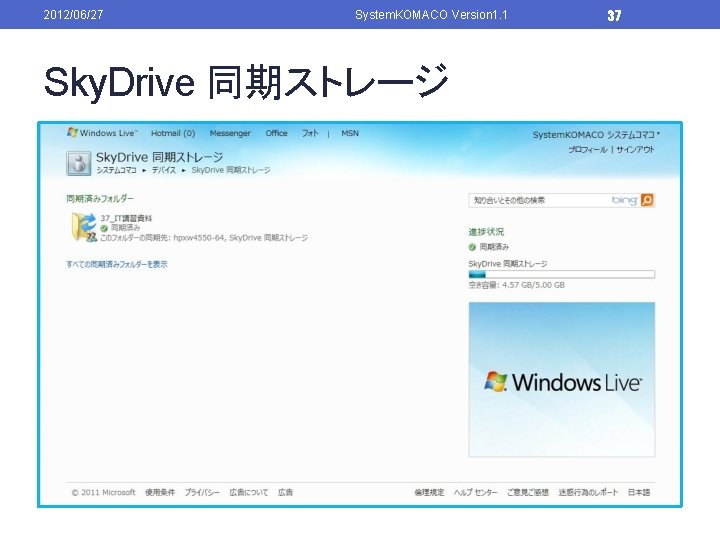Click SystemKOMACO Version1.1 slide header text

tap(431, 15)
